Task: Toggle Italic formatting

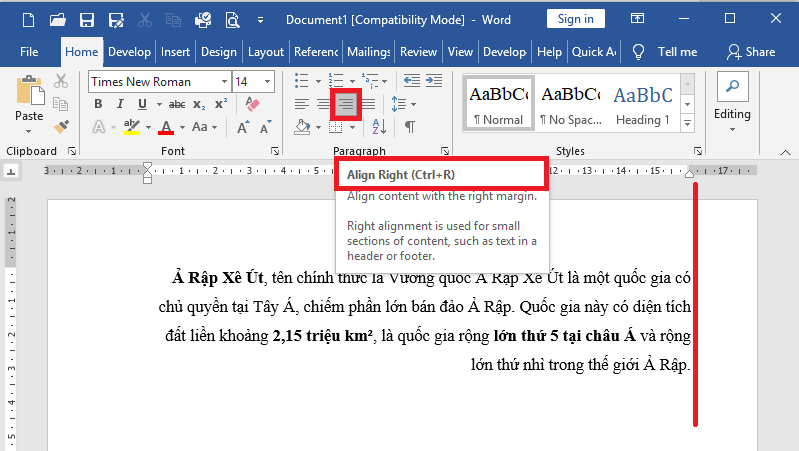Action: click(121, 104)
